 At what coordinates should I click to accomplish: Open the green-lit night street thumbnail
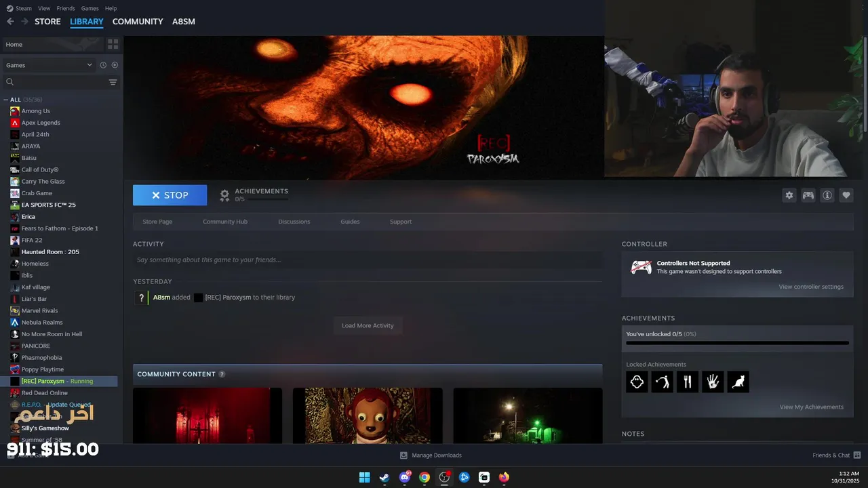click(x=528, y=415)
